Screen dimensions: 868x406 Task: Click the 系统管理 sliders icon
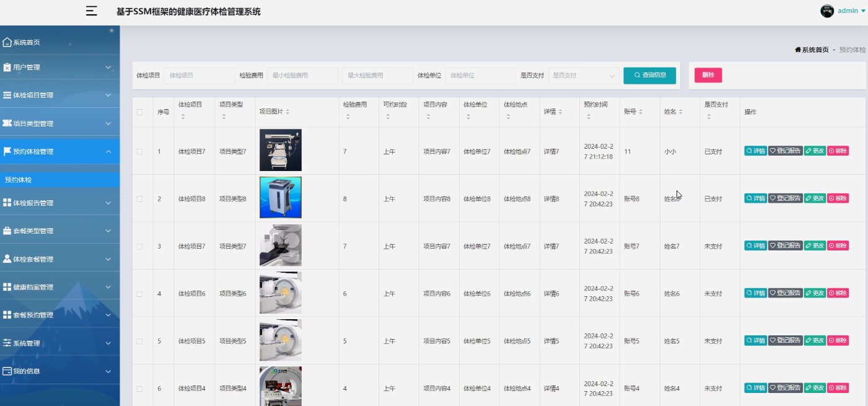coord(7,343)
